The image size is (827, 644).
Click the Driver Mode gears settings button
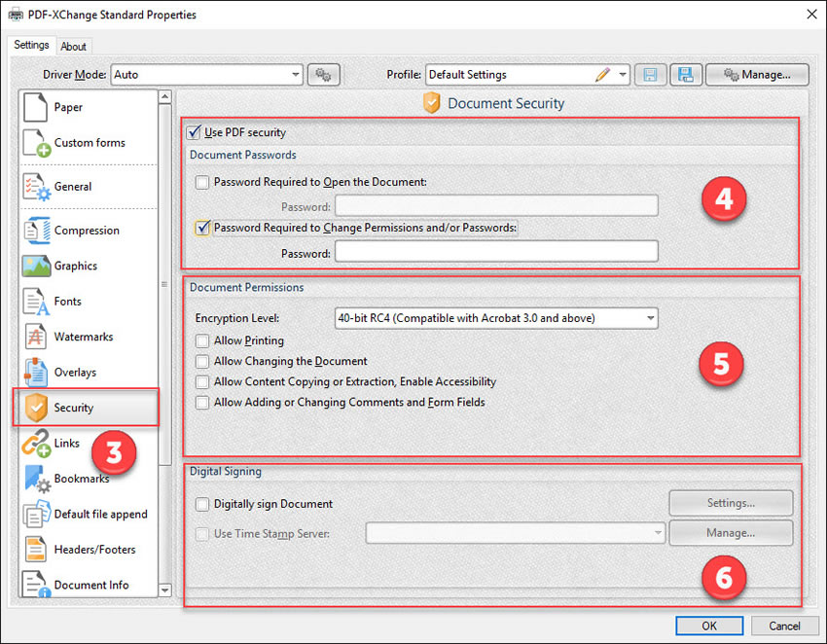click(323, 75)
